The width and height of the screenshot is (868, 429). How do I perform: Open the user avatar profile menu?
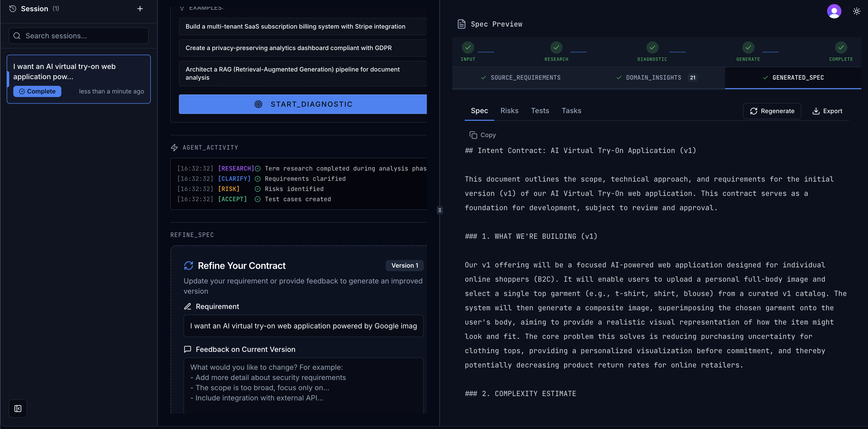[x=834, y=11]
